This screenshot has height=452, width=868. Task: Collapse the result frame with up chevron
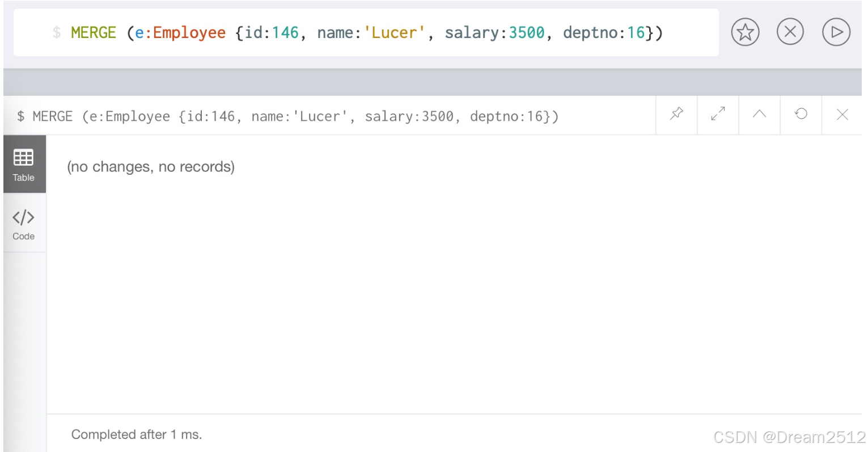coord(759,115)
